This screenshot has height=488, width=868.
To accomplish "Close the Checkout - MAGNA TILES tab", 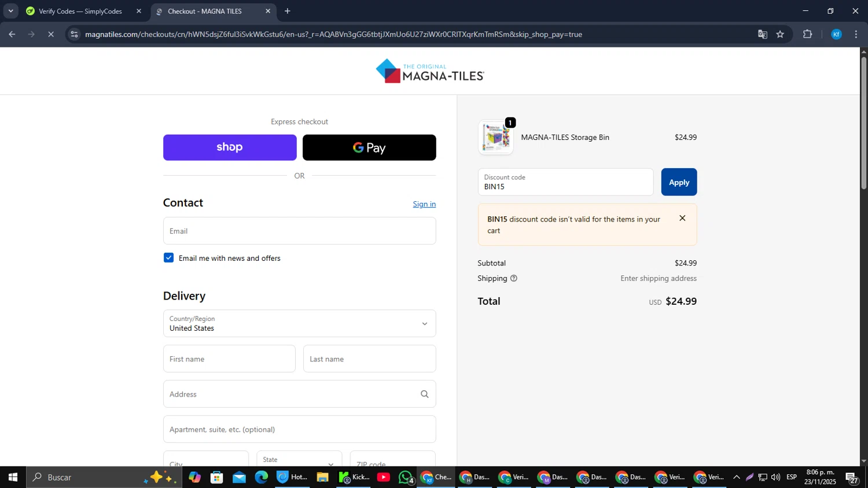I will (x=267, y=11).
